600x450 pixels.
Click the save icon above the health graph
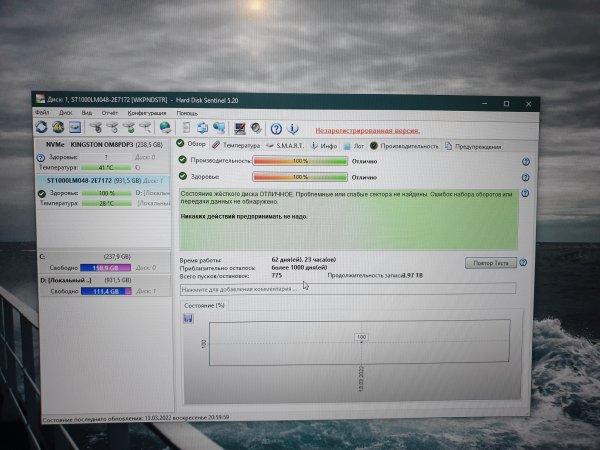click(187, 318)
